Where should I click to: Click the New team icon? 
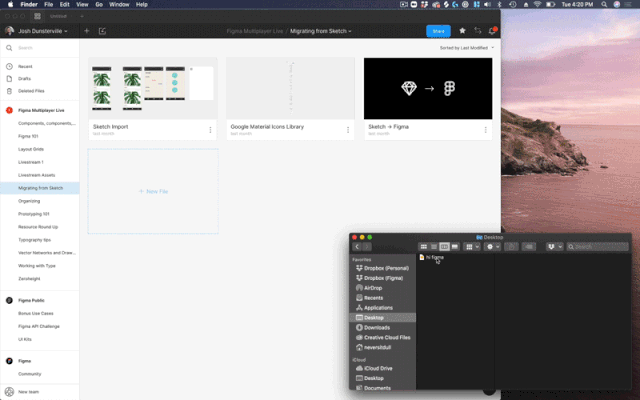[9, 392]
